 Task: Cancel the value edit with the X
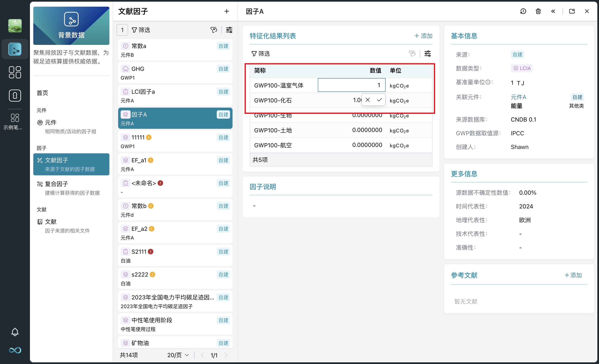[x=368, y=100]
